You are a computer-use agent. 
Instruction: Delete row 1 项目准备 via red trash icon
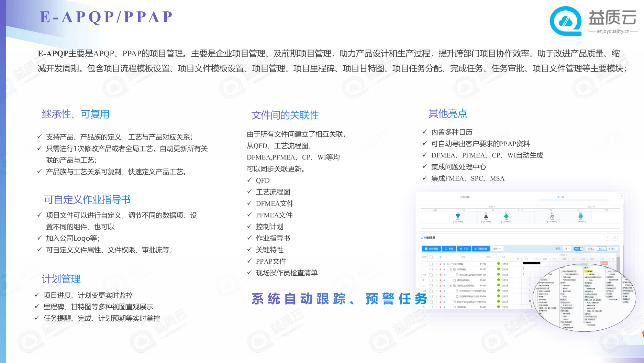click(440, 264)
